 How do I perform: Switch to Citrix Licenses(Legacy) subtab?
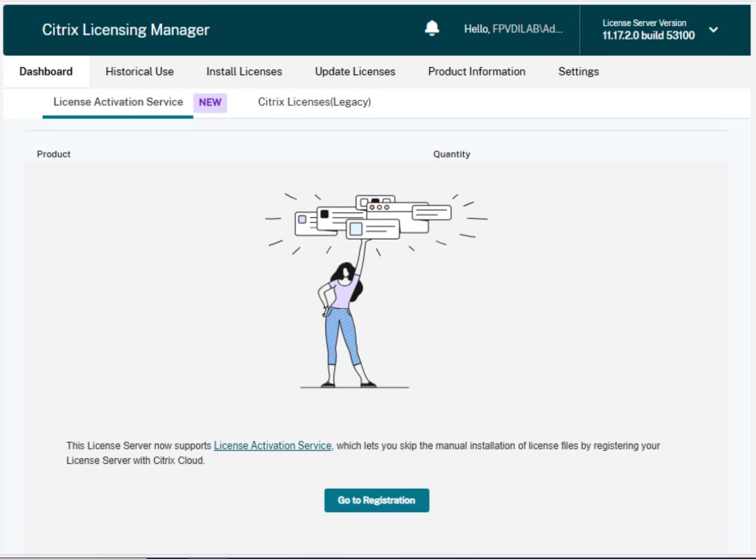pyautogui.click(x=315, y=102)
